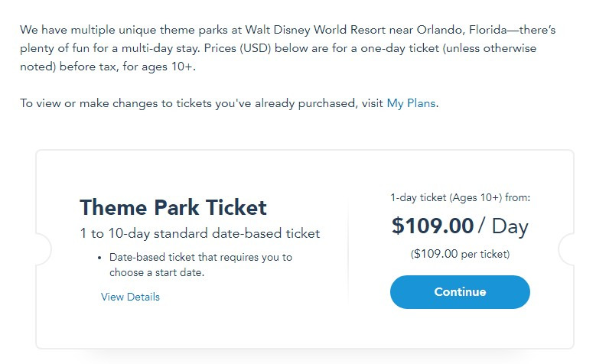Click View Details under Theme Park Ticket
The image size is (596, 364).
pyautogui.click(x=130, y=297)
